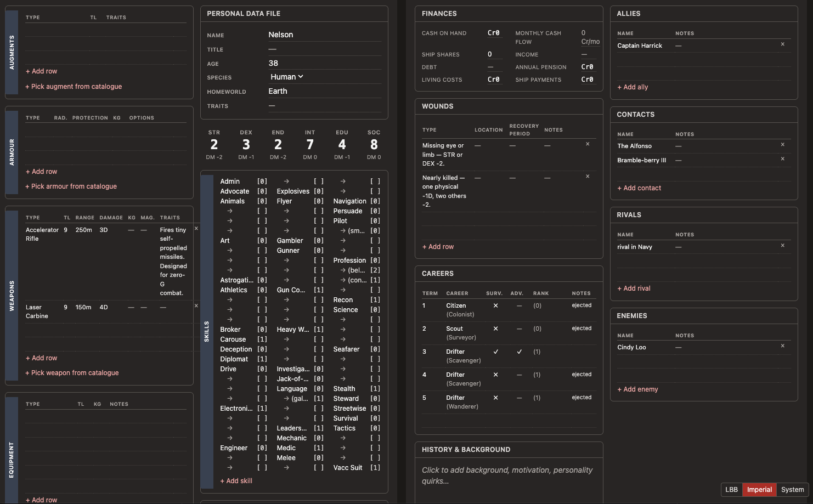Select the Laser Carbine weapon name
Screen dimensions: 813x504
click(x=37, y=312)
